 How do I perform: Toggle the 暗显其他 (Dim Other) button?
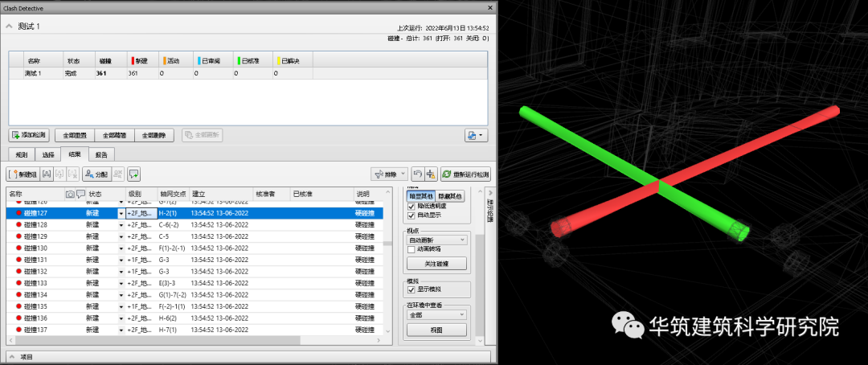pos(421,196)
